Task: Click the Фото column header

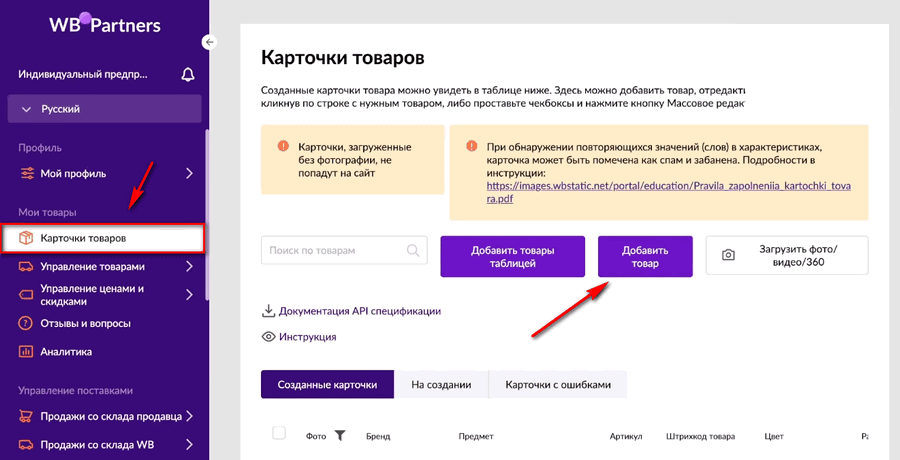Action: click(316, 436)
